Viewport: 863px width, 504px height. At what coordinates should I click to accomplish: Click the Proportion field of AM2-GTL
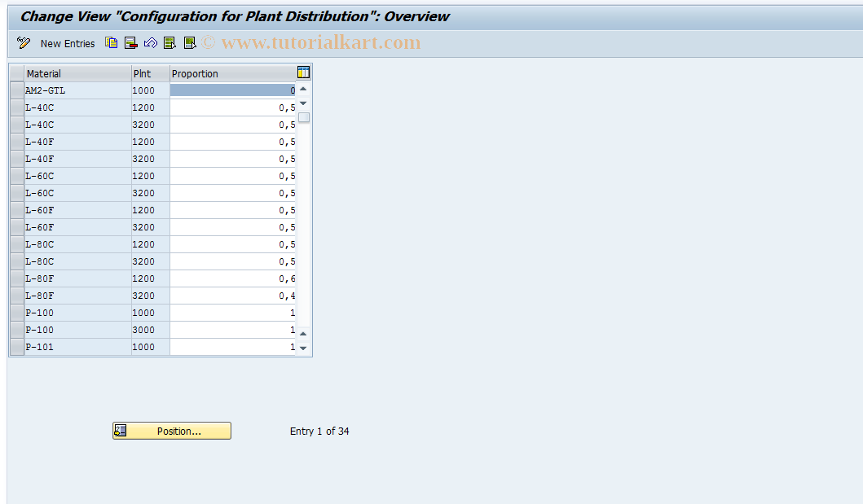[x=233, y=90]
